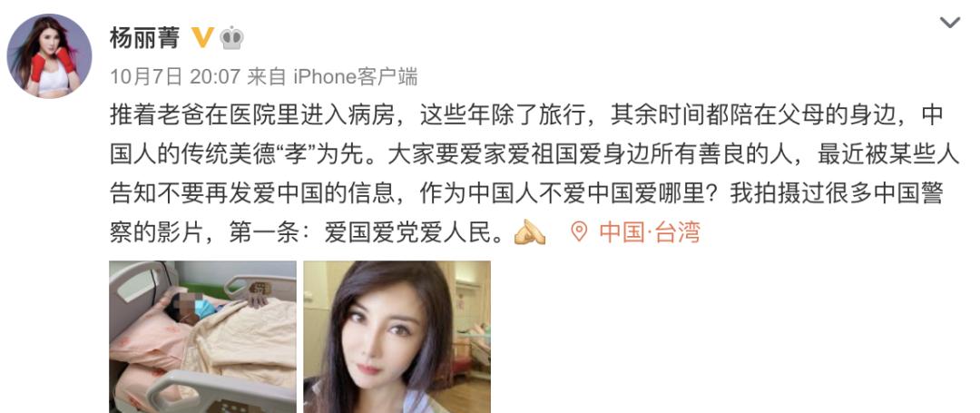Click the iPhone客户端 source link
Image resolution: width=980 pixels, height=413 pixels.
(355, 77)
